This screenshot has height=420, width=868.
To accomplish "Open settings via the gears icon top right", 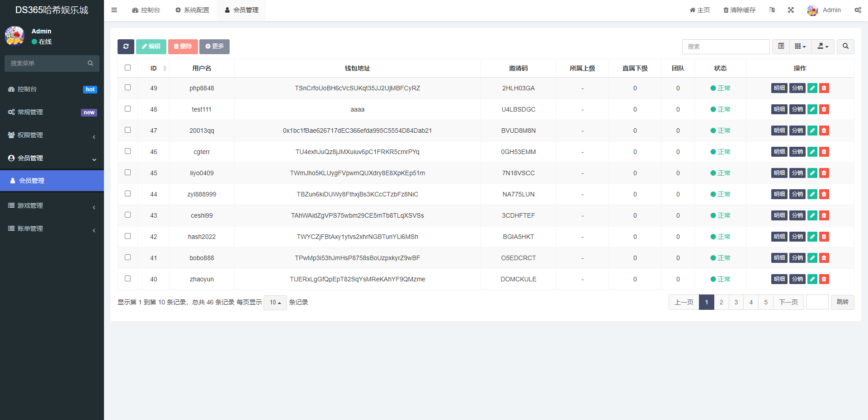I will click(x=858, y=9).
